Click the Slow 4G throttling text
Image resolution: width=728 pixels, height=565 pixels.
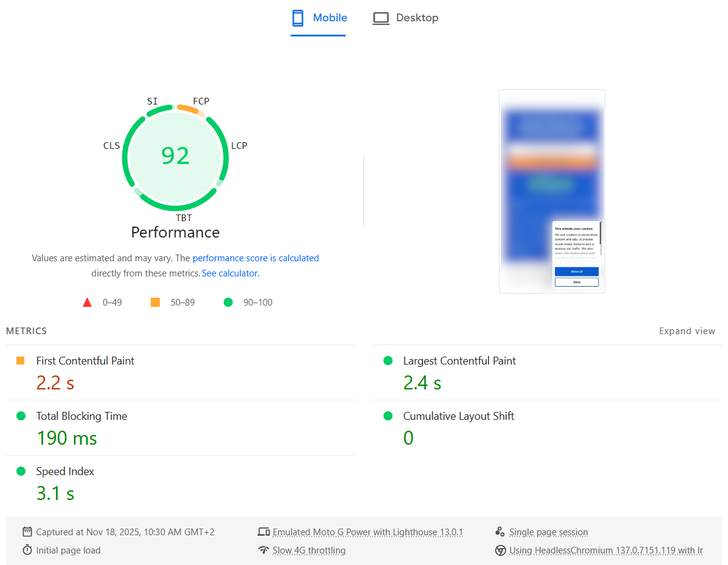tap(309, 550)
